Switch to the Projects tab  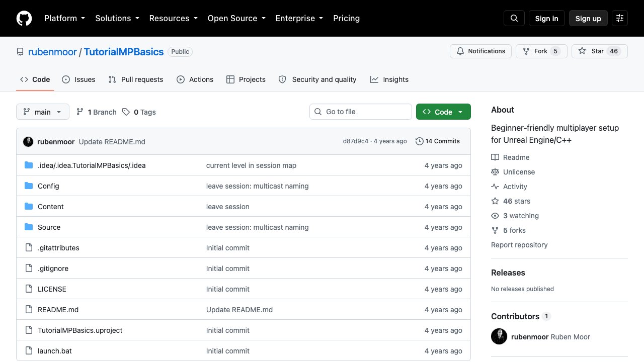(246, 79)
